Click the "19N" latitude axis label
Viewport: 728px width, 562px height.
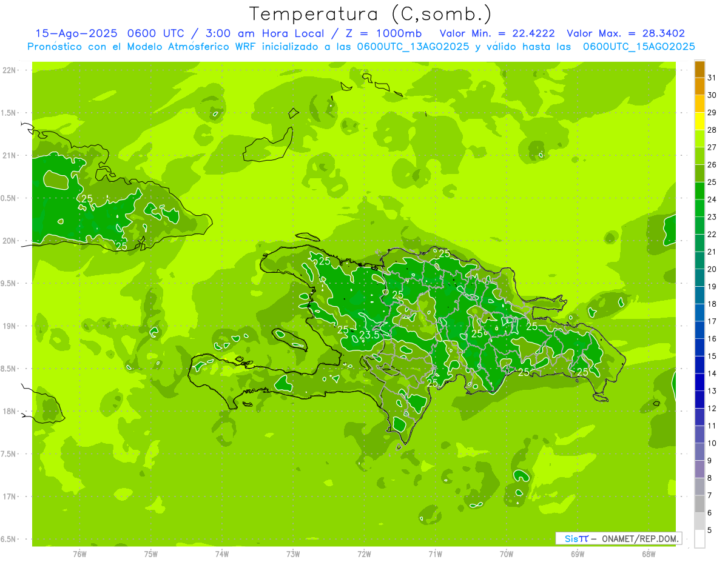[x=9, y=326]
